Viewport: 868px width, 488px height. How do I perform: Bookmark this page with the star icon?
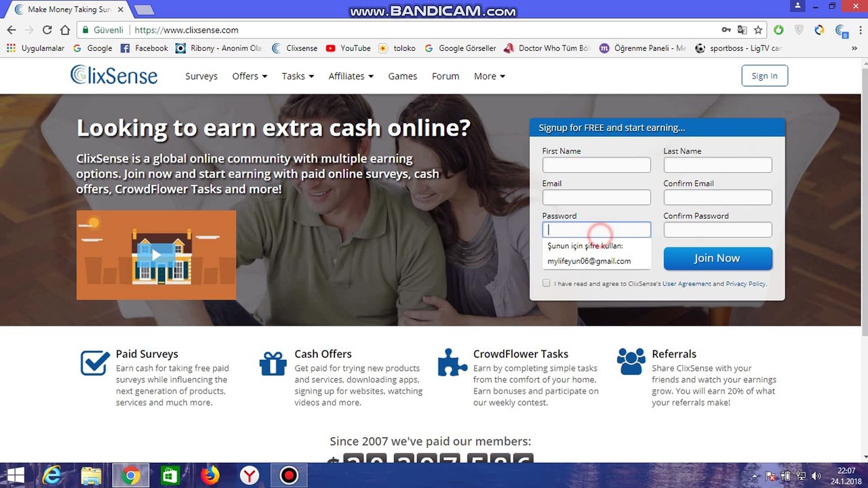[758, 30]
